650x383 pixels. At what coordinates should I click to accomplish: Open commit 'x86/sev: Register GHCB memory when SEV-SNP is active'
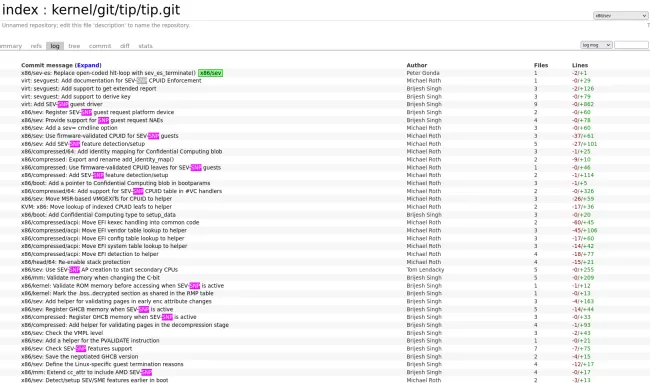click(x=97, y=309)
